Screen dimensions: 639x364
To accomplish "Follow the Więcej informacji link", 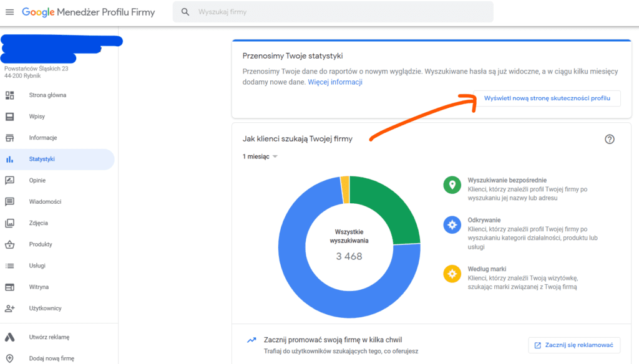I will (x=335, y=82).
